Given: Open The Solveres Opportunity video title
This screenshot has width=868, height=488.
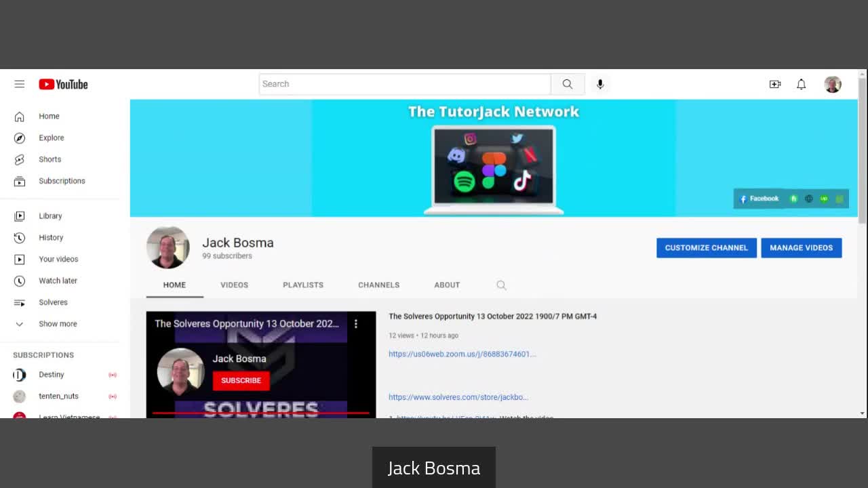Looking at the screenshot, I should 492,317.
